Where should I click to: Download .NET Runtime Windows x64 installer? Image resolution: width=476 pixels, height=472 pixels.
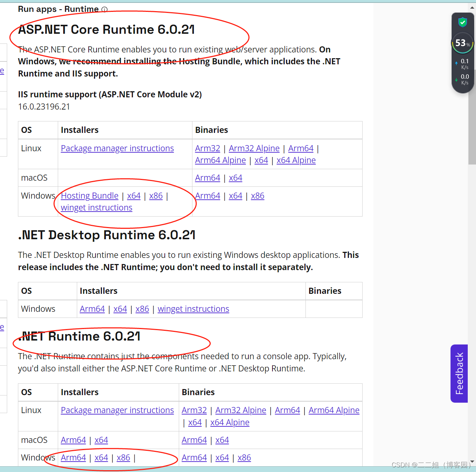point(101,458)
